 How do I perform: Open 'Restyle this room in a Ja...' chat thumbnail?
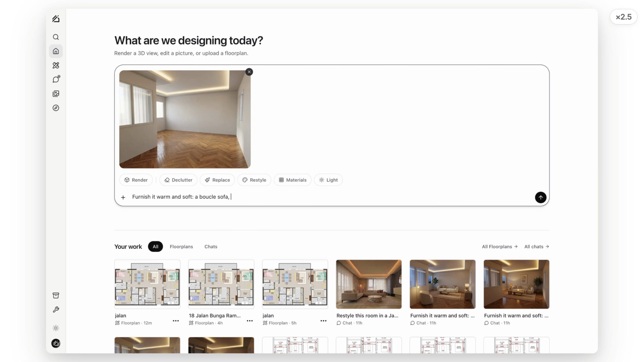[x=369, y=284]
